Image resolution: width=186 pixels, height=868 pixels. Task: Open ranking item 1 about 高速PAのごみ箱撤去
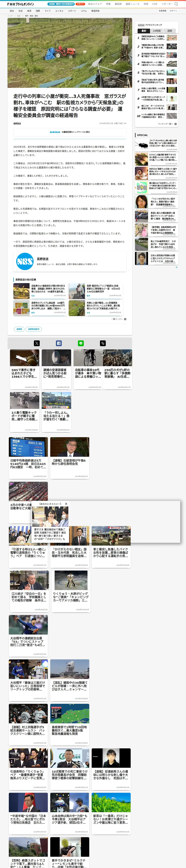(157, 38)
